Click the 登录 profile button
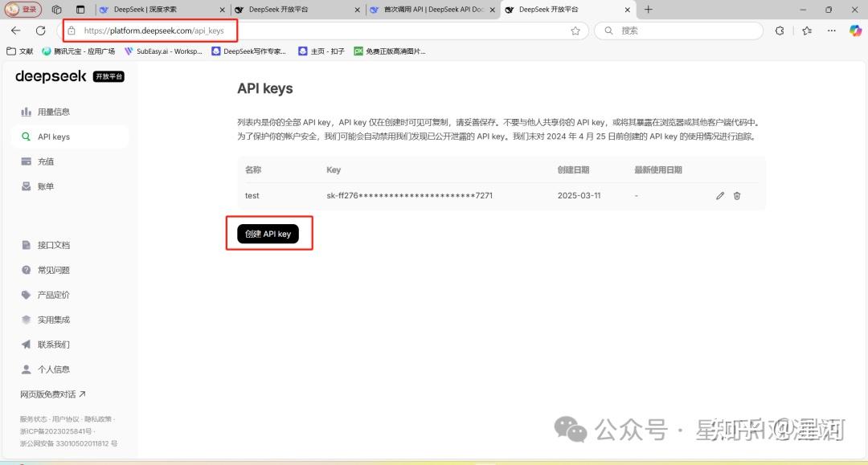The width and height of the screenshot is (868, 465). pyautogui.click(x=23, y=10)
